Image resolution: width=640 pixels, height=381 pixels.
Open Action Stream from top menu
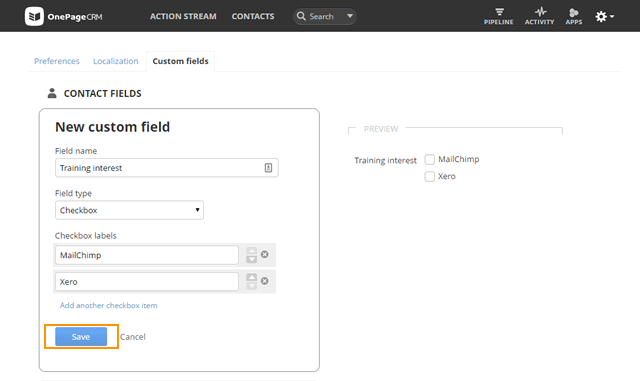coord(183,16)
